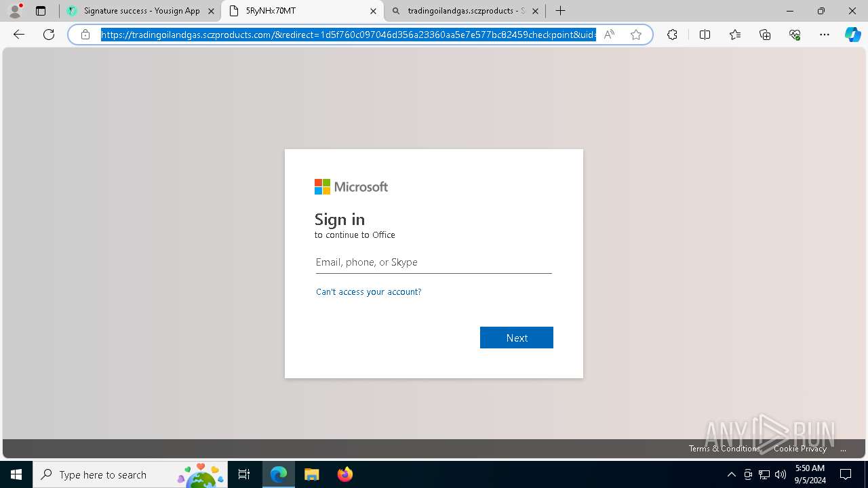
Task: View site information lock icon
Action: 85,35
